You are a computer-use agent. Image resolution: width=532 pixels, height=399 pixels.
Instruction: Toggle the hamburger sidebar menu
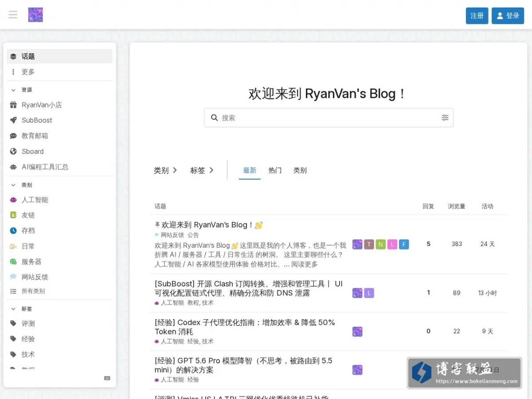pos(13,15)
